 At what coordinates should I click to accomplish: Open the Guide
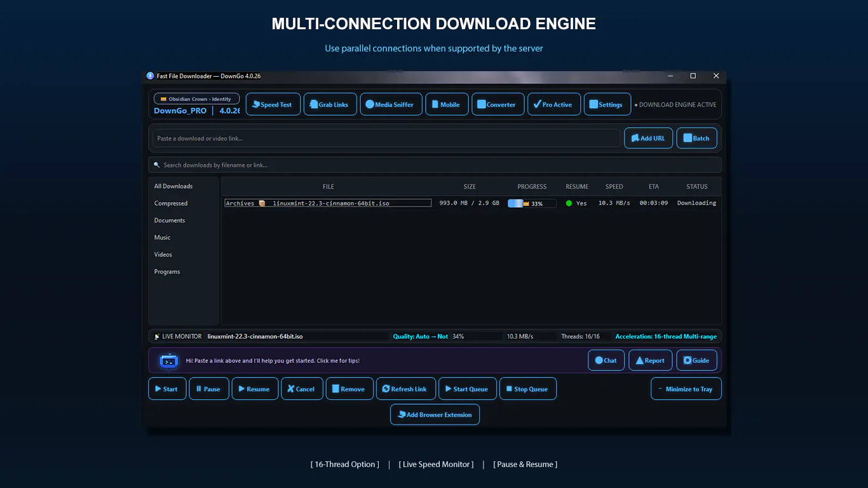696,360
